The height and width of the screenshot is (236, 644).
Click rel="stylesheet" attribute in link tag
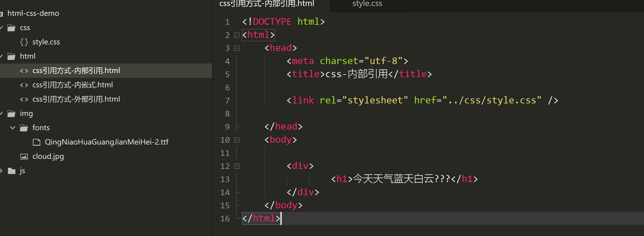pyautogui.click(x=364, y=100)
